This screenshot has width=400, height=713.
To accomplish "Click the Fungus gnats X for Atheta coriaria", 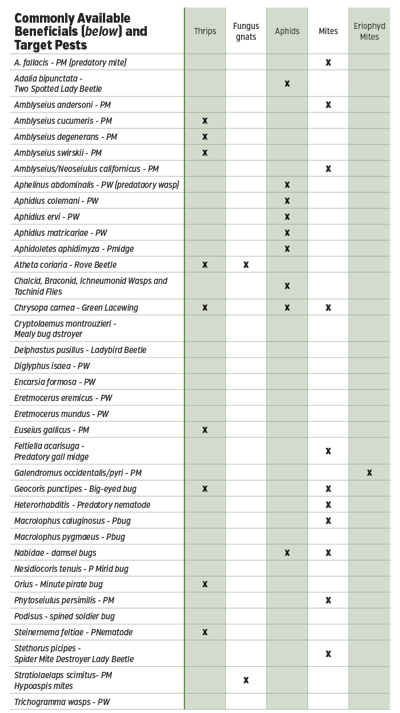I will coord(246,265).
